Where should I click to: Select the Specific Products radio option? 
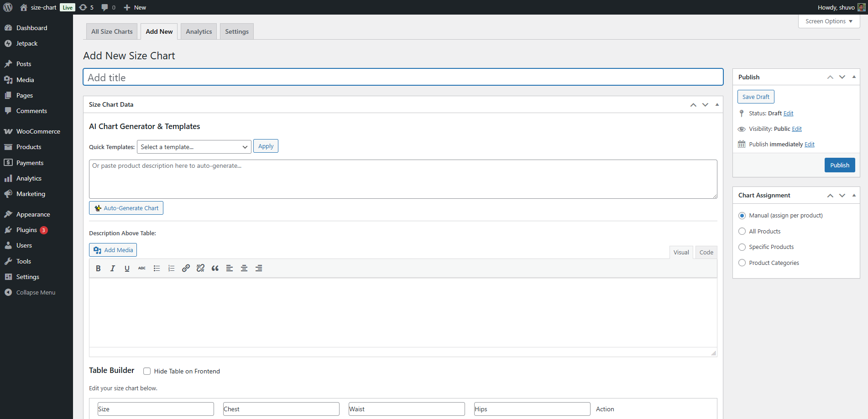click(x=742, y=247)
